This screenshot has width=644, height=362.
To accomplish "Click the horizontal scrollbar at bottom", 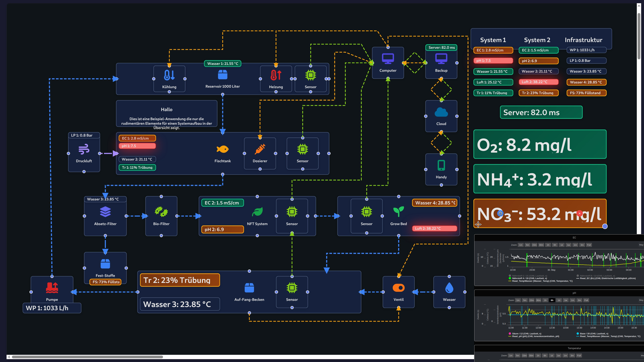I will pos(88,357).
